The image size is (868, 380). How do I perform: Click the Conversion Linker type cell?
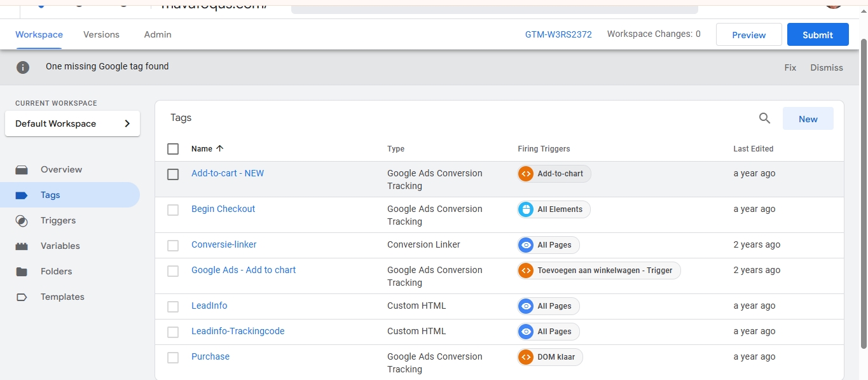(x=424, y=244)
